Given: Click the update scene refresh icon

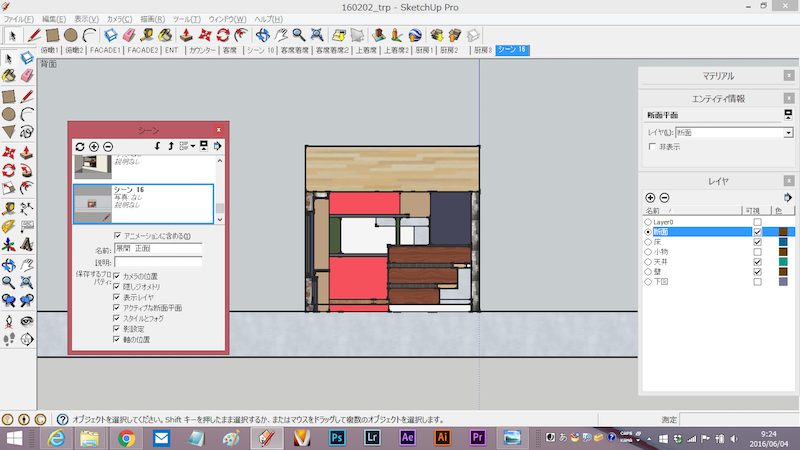Looking at the screenshot, I should click(x=80, y=147).
